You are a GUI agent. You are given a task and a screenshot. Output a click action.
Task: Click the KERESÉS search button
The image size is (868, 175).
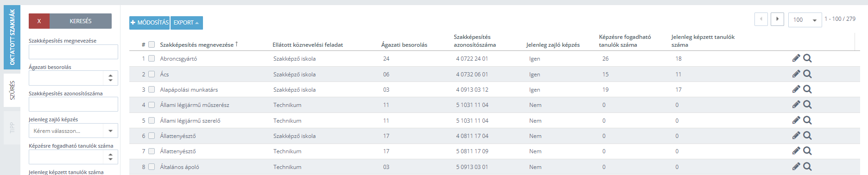(x=81, y=21)
